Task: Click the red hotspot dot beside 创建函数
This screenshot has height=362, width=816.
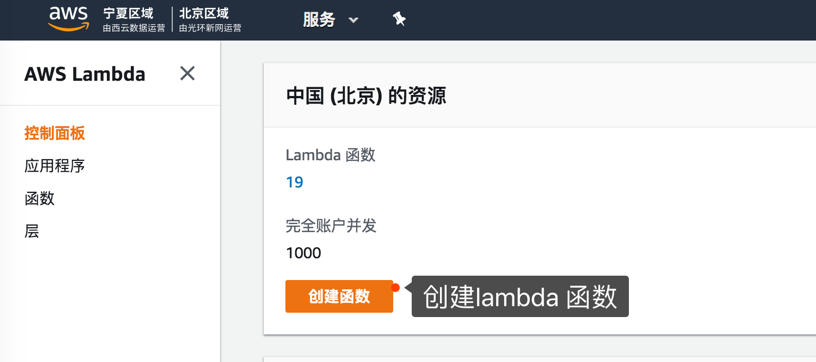Action: point(396,288)
